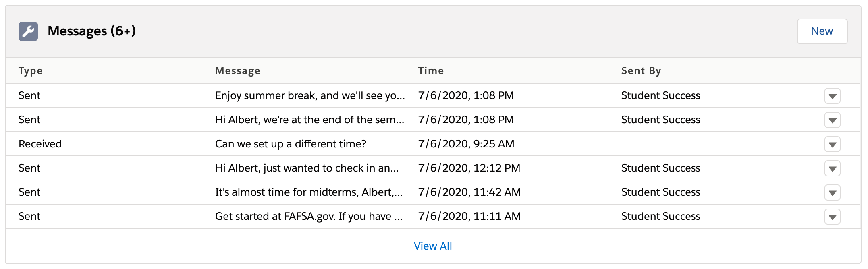868x269 pixels.
Task: Open 'Can we set up a different time?' message
Action: click(291, 144)
